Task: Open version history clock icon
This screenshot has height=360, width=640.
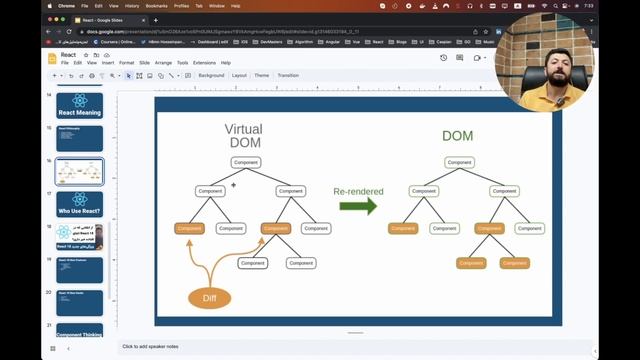Action: pyautogui.click(x=444, y=58)
